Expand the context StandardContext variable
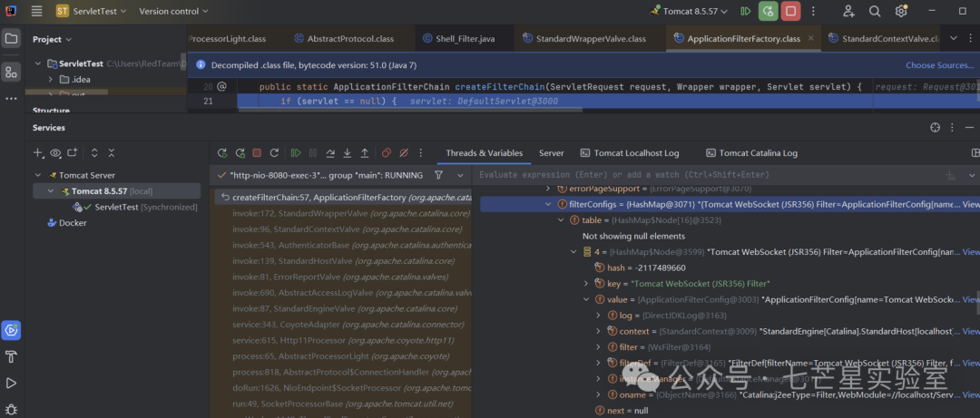 pyautogui.click(x=599, y=331)
